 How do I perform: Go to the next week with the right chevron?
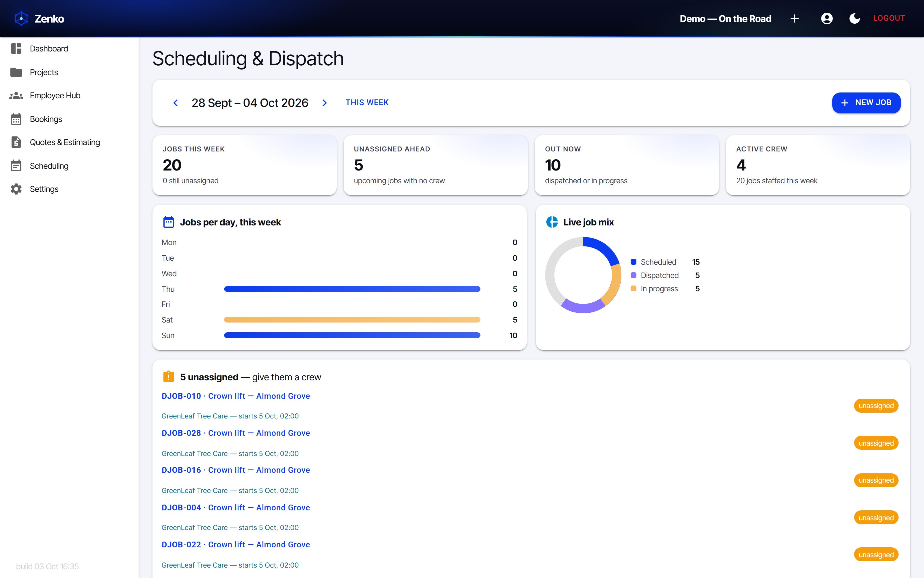[x=325, y=103]
